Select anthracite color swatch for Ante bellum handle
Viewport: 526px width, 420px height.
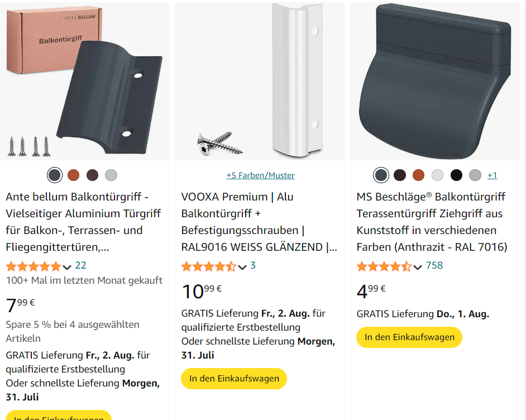(x=55, y=175)
